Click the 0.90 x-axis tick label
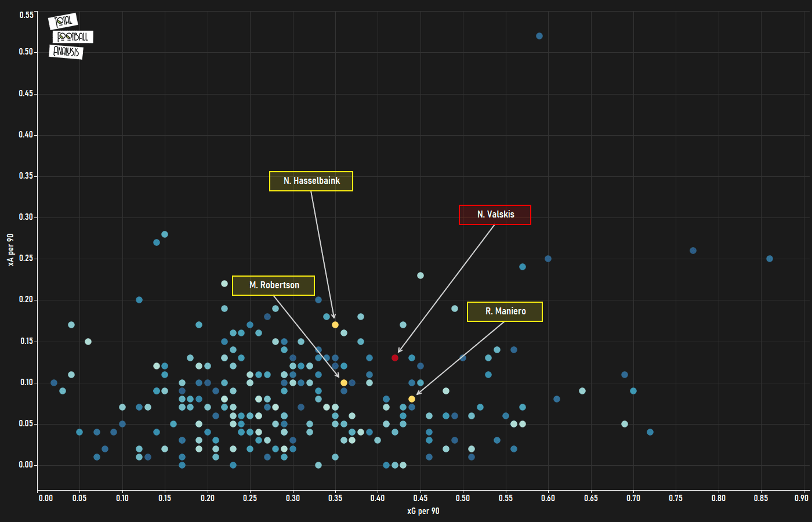Viewport: 812px width, 522px height. pyautogui.click(x=802, y=498)
